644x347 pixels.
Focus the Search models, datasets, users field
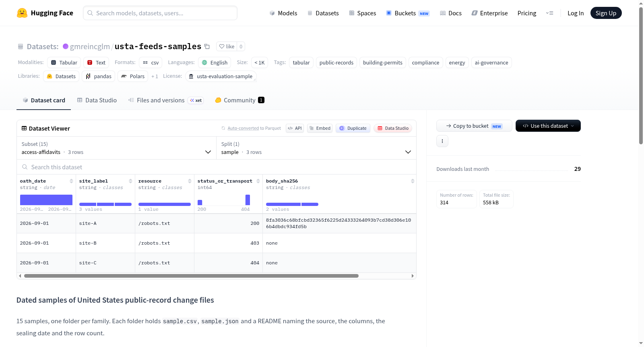point(160,13)
